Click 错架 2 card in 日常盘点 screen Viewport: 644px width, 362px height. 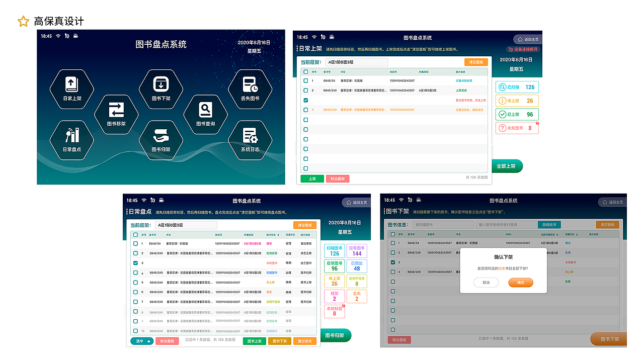point(335,296)
